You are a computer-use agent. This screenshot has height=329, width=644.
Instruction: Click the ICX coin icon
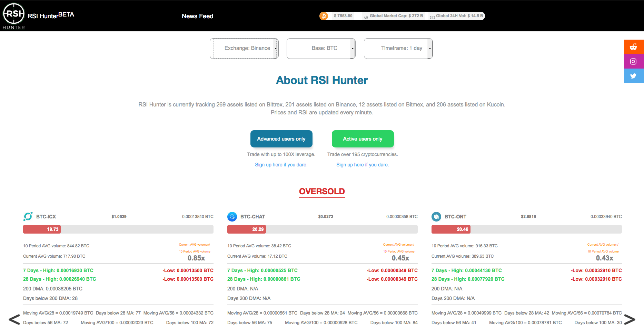[28, 216]
